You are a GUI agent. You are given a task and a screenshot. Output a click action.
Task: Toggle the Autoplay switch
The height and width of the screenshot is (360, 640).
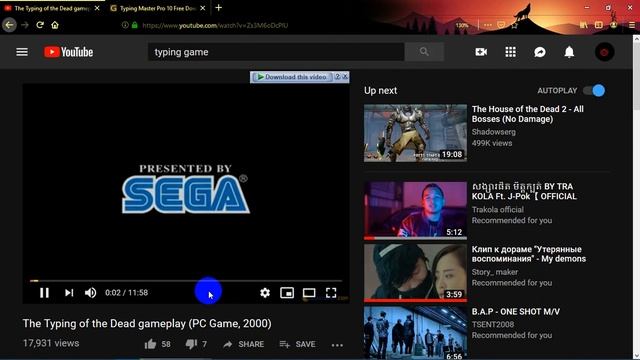(x=594, y=91)
